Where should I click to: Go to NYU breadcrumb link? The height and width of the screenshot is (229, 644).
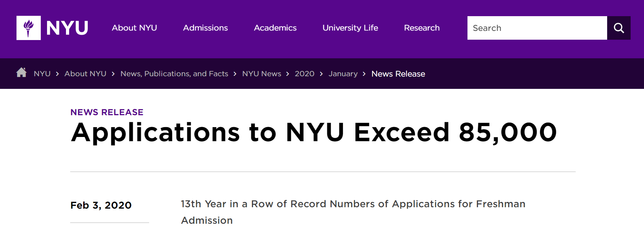tap(42, 74)
